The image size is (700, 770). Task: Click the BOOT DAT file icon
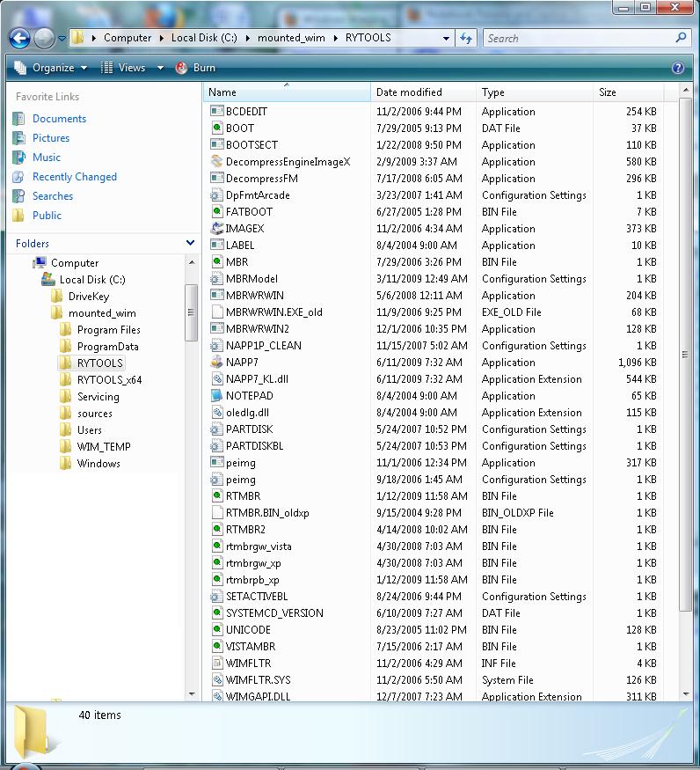point(216,128)
